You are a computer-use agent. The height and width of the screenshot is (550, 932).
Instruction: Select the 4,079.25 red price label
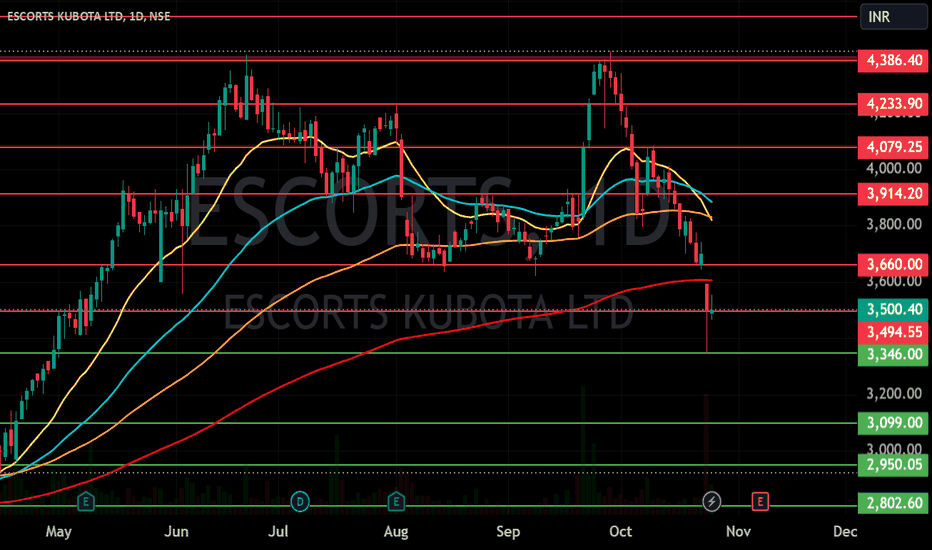[x=893, y=147]
